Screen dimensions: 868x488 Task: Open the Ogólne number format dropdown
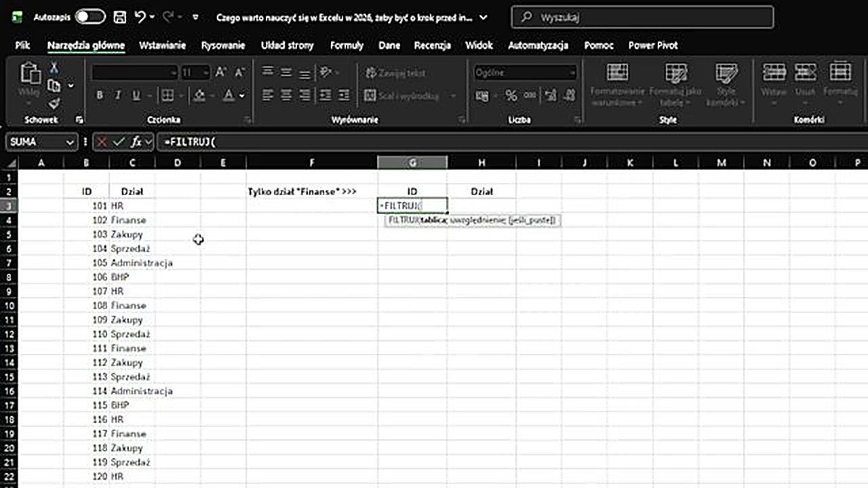[572, 73]
